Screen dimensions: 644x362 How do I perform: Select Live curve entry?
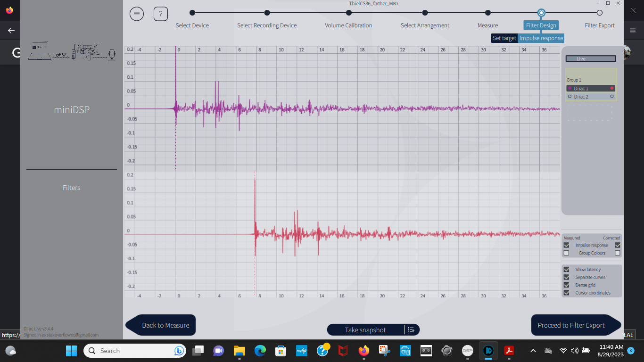click(x=591, y=59)
